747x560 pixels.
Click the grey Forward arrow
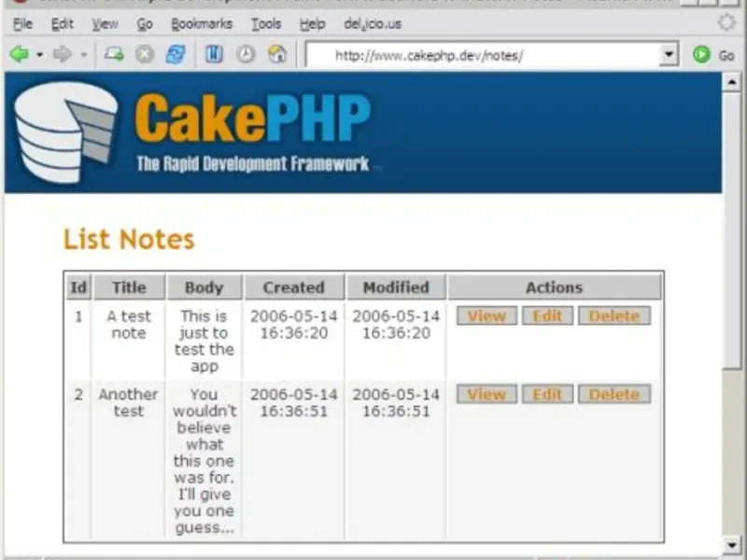[62, 54]
